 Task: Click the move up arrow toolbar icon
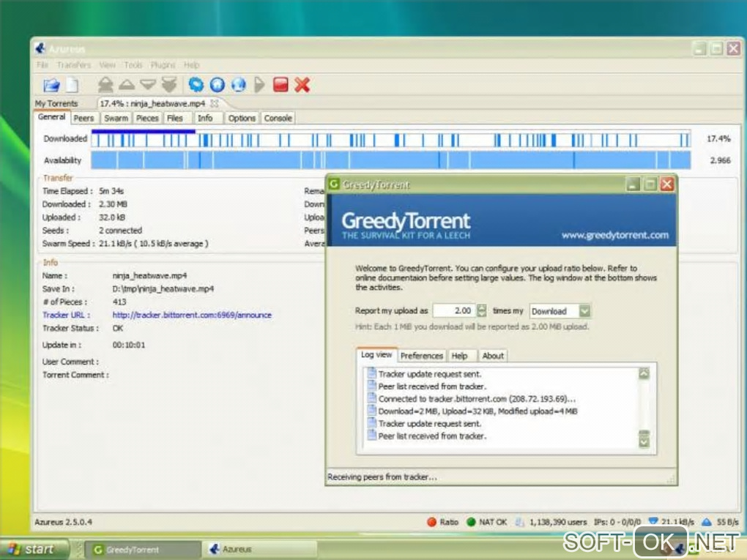pyautogui.click(x=127, y=85)
